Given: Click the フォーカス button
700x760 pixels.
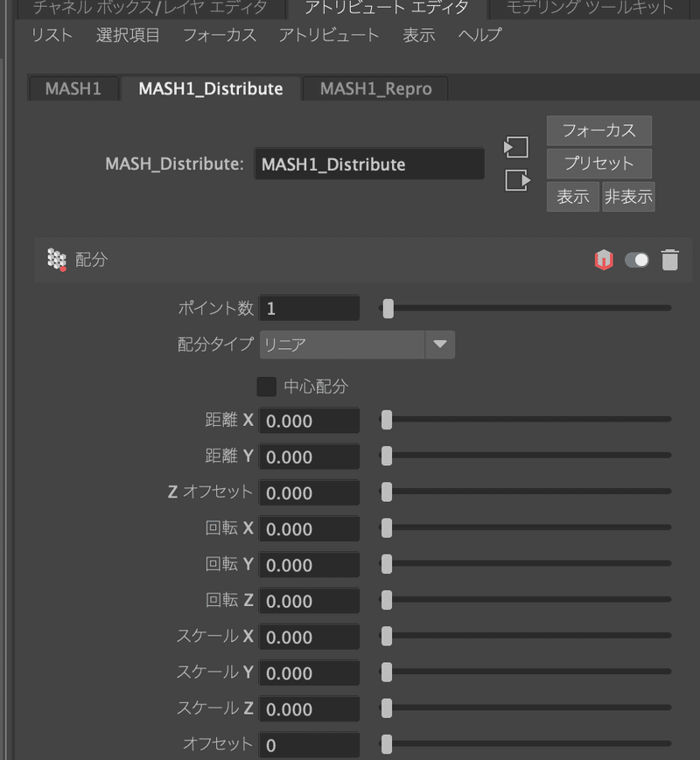Looking at the screenshot, I should (x=599, y=130).
